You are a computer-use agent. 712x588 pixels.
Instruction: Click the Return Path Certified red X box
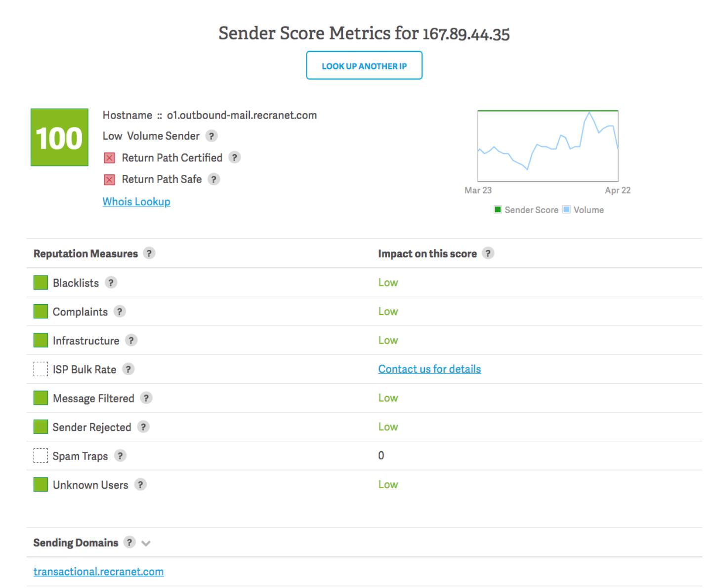click(109, 158)
